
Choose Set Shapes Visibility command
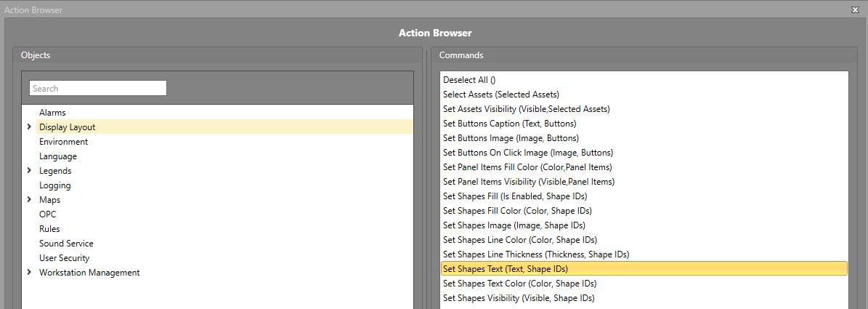pyautogui.click(x=644, y=298)
